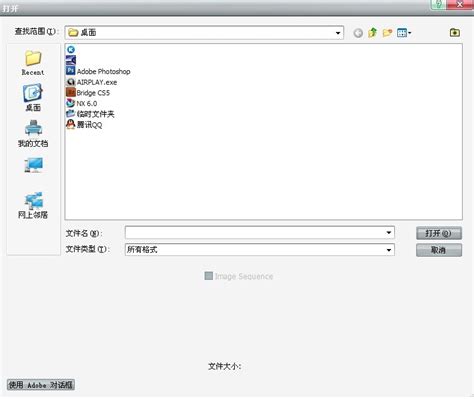Screen dimensions: 474x399
Task: Open the Recent places shortcut
Action: click(x=33, y=63)
